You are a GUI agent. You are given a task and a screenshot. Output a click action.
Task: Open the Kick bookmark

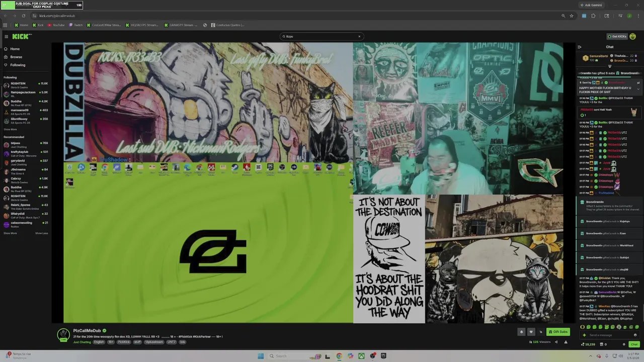coord(38,25)
